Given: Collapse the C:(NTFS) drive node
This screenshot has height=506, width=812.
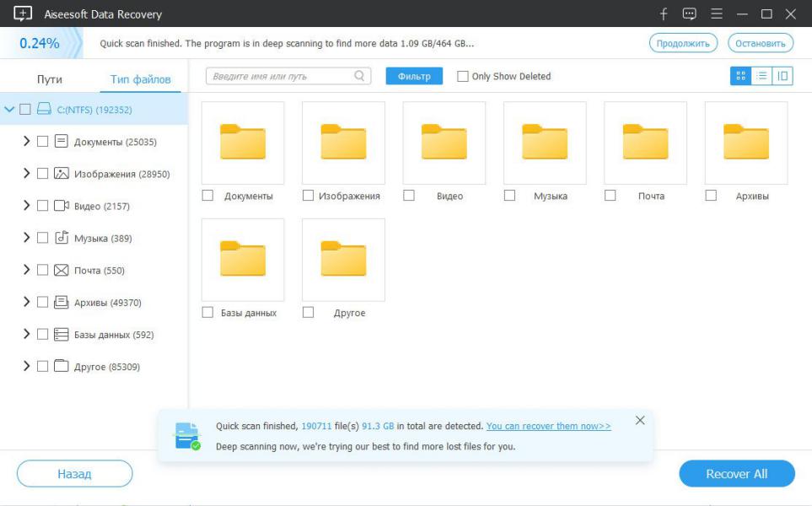Looking at the screenshot, I should point(9,110).
